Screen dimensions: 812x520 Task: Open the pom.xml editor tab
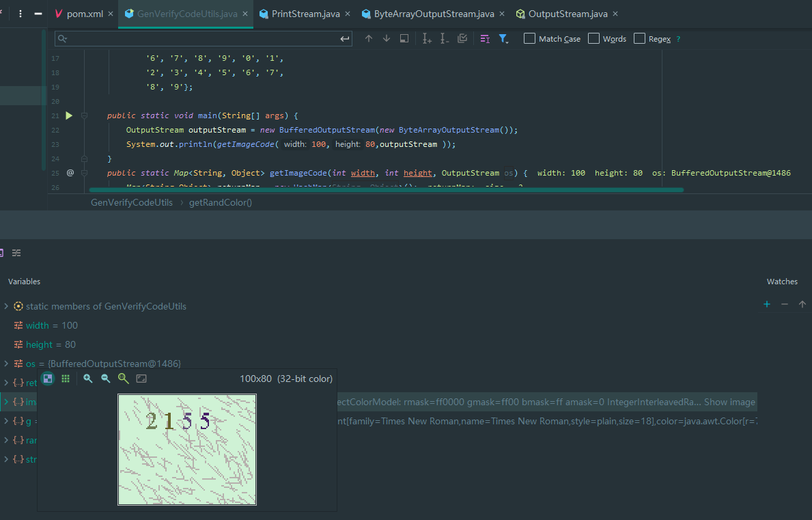pyautogui.click(x=78, y=14)
